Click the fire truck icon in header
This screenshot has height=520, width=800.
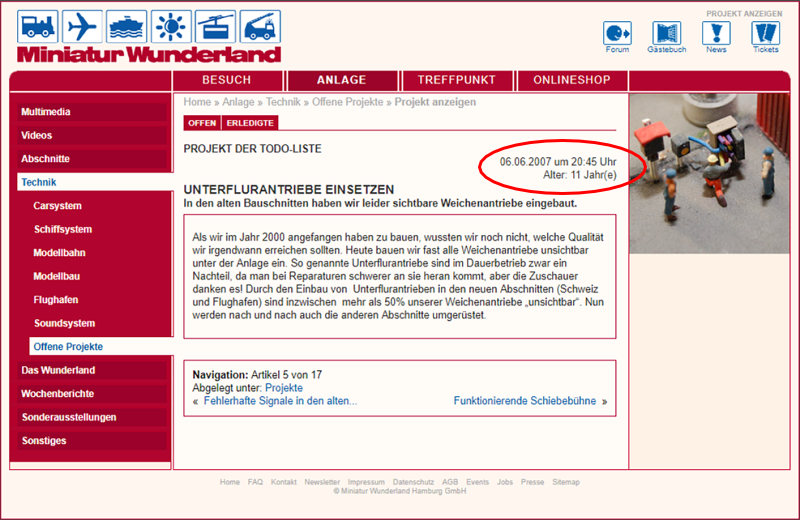260,27
